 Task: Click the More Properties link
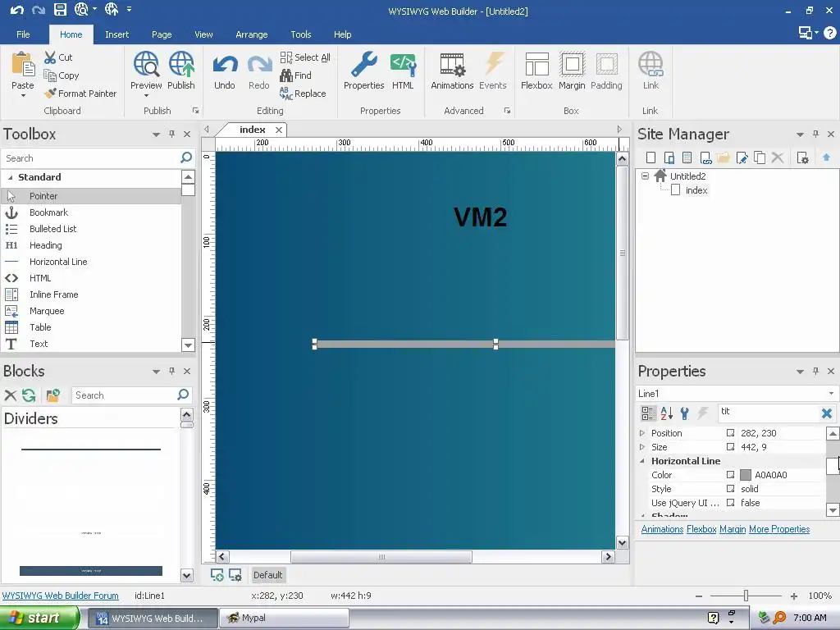point(779,529)
